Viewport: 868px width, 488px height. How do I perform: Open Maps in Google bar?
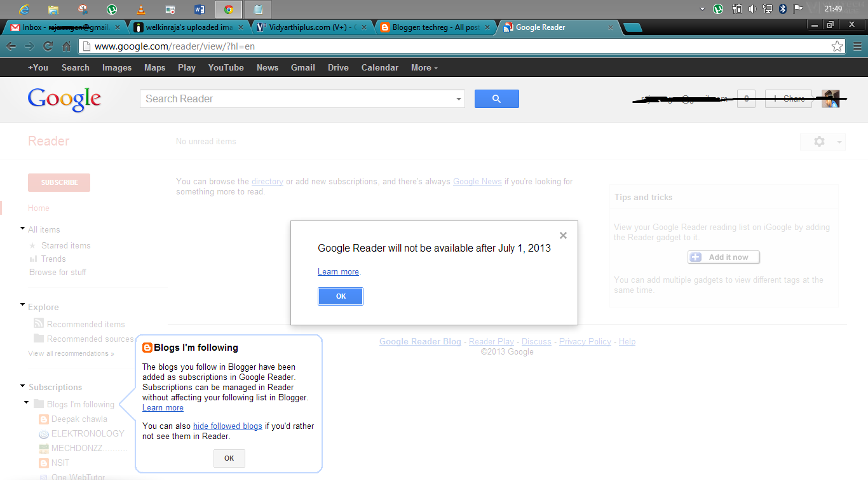(154, 67)
